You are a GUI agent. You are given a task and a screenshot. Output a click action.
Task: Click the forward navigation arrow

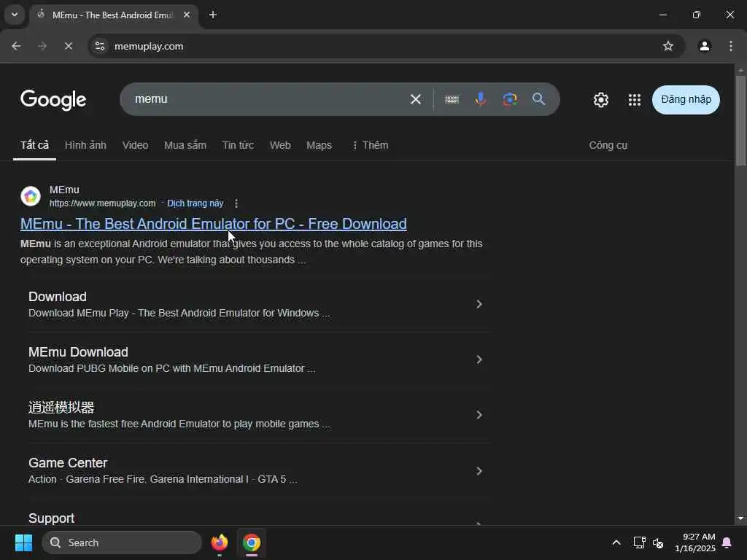pyautogui.click(x=42, y=46)
